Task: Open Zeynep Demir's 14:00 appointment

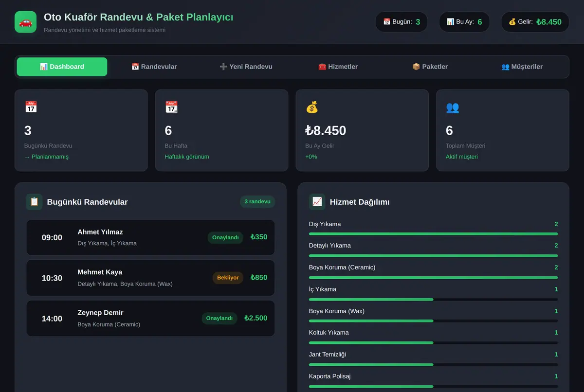Action: 150,319
